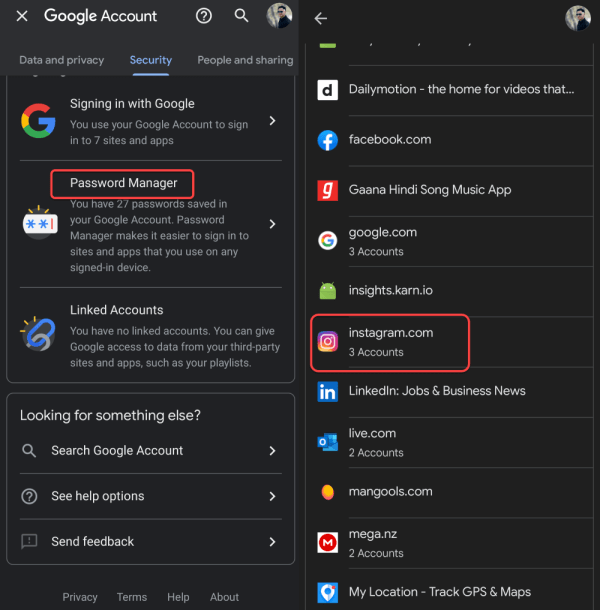Open live.com 2 Accounts entry

[451, 442]
